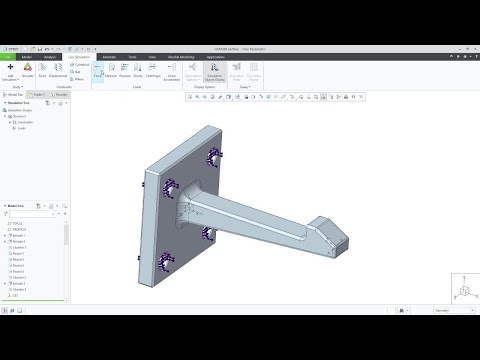This screenshot has height=360, width=480.
Task: Switch to the Annotate ribbon tab
Action: [109, 57]
